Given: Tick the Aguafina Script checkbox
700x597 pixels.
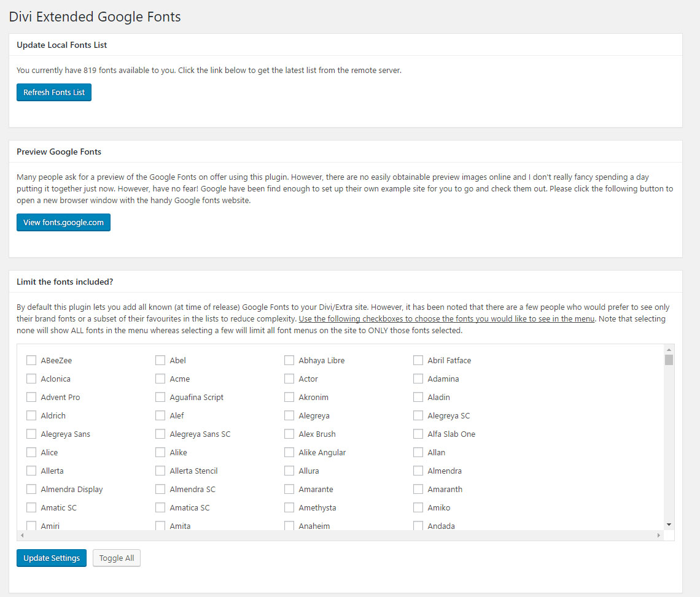Looking at the screenshot, I should (x=160, y=397).
